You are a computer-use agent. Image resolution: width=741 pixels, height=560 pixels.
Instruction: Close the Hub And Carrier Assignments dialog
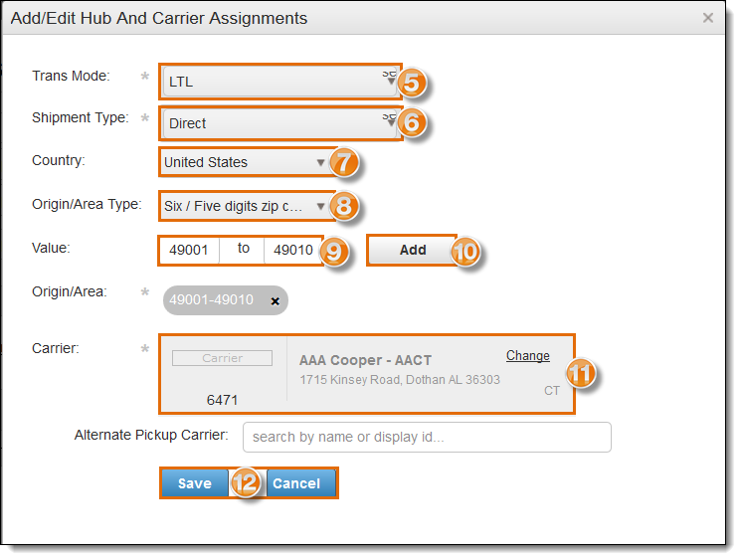pos(708,18)
